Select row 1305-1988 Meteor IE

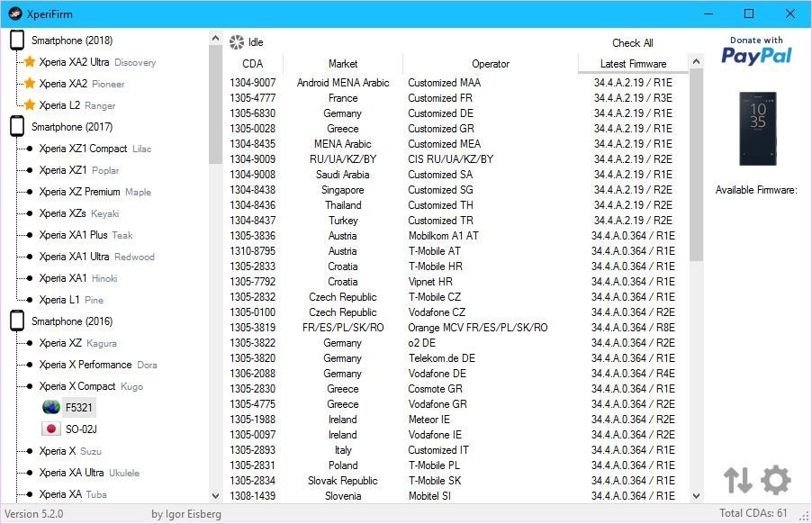coord(456,420)
